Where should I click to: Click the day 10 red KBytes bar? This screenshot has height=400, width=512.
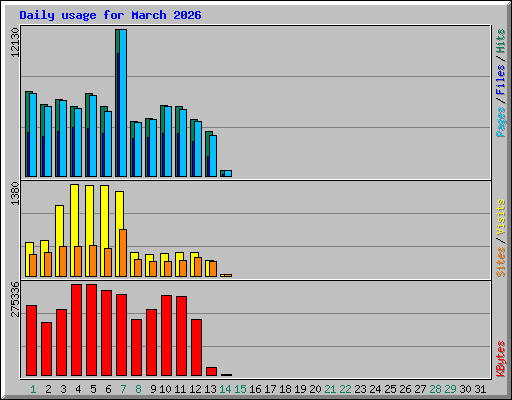[166, 335]
